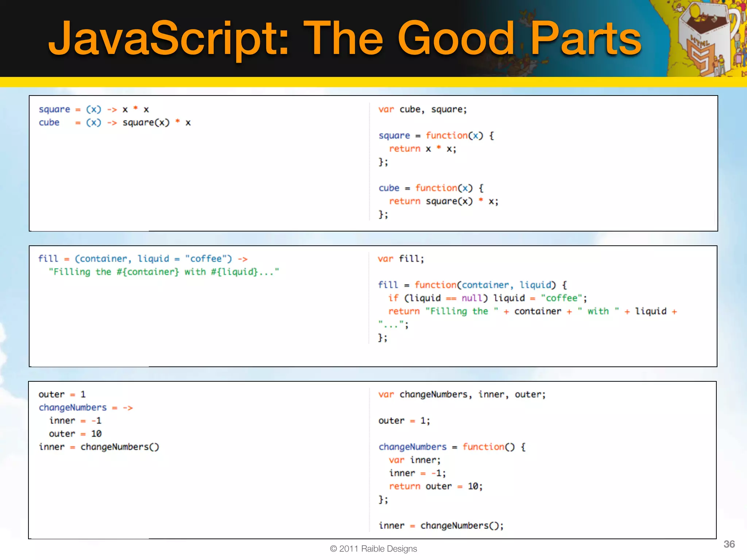The width and height of the screenshot is (747, 560).
Task: Click the "© 2011 Raible Designs" footer
Action: coord(373,549)
